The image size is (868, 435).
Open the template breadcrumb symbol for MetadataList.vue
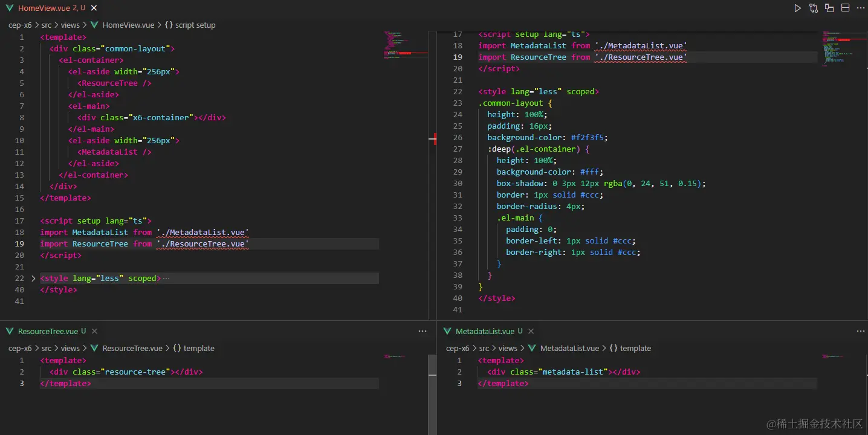[x=630, y=348]
